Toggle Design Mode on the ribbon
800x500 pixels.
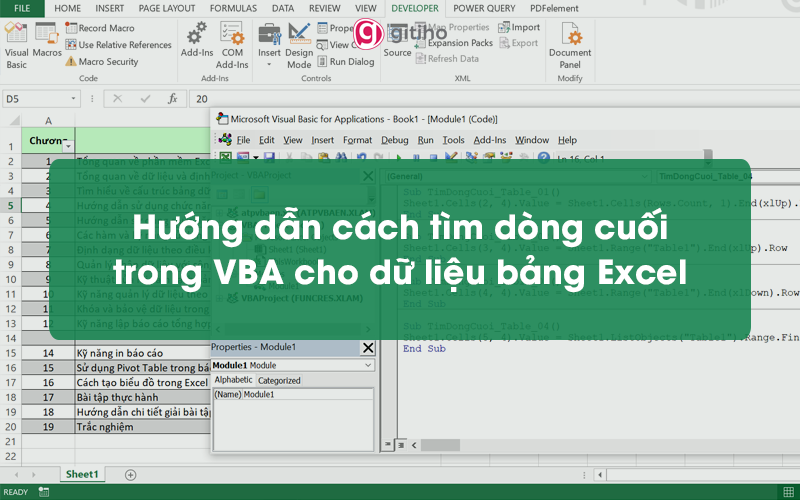(299, 45)
